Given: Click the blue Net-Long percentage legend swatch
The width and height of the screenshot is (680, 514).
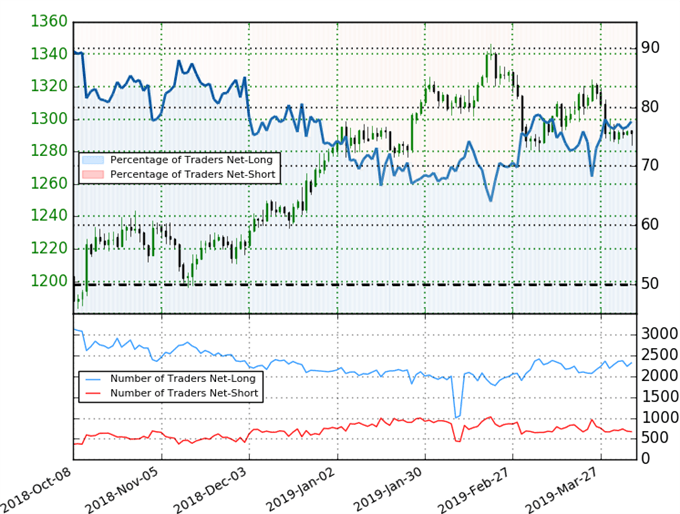Looking at the screenshot, I should [92, 160].
